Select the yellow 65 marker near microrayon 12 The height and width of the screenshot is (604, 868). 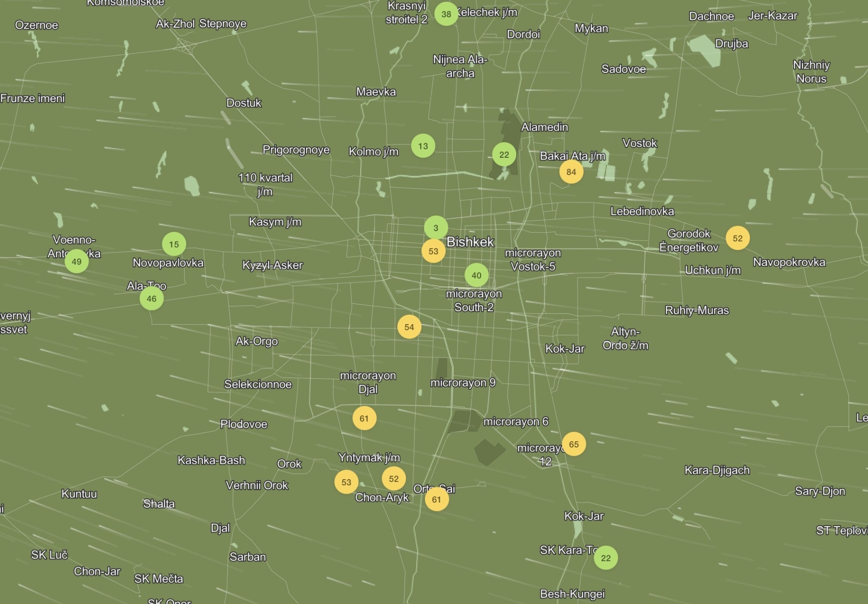point(574,444)
